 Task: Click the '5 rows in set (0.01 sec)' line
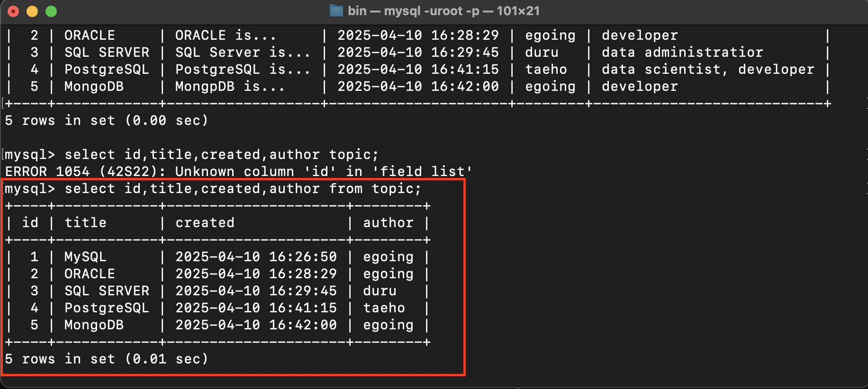107,359
